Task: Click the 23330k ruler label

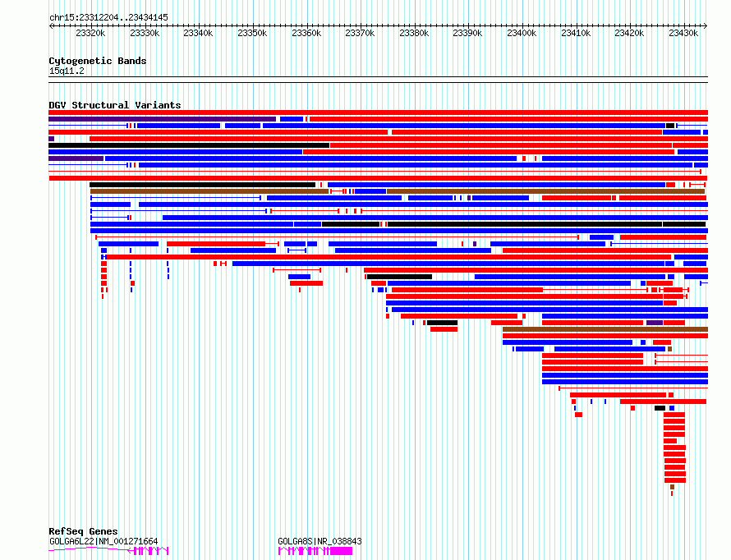Action: tap(145, 34)
